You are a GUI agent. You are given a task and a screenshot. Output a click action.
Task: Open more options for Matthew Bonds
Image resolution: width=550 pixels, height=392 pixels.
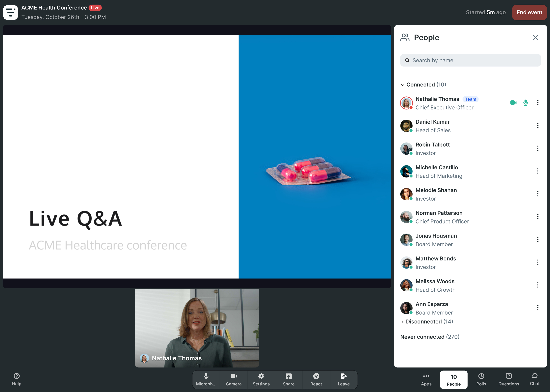tap(538, 262)
